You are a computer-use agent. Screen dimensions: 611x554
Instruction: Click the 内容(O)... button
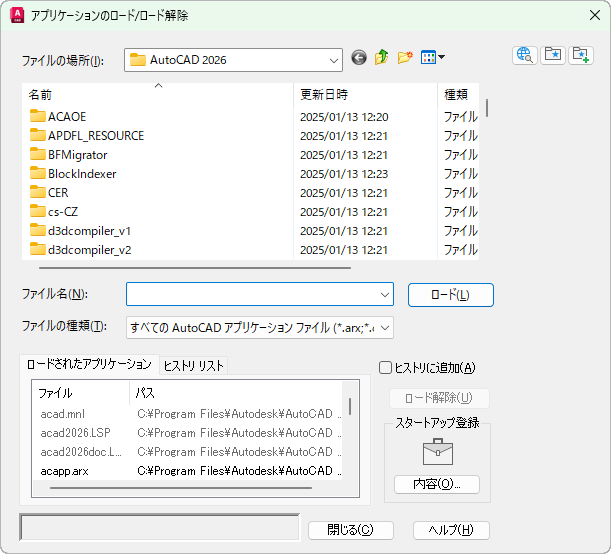436,484
